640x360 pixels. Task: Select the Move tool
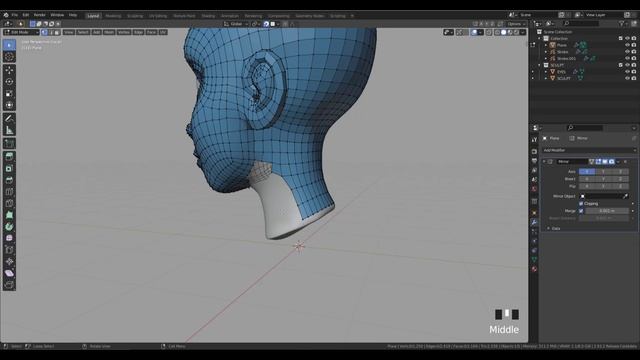tap(9, 70)
